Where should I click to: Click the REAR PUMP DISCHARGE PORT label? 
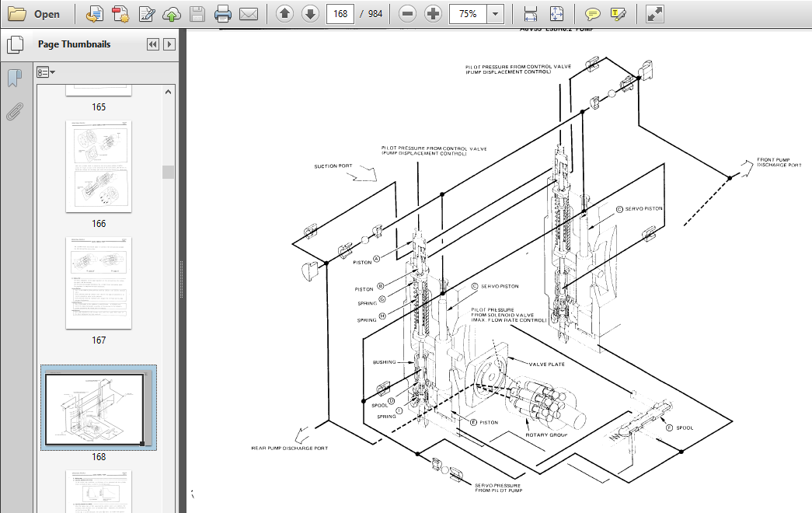(290, 448)
